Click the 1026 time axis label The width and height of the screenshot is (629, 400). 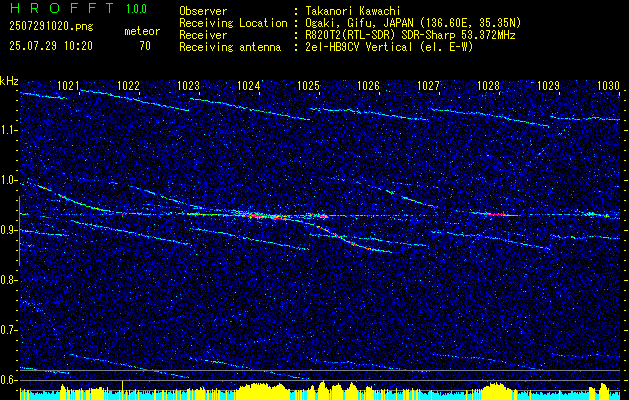click(x=368, y=85)
